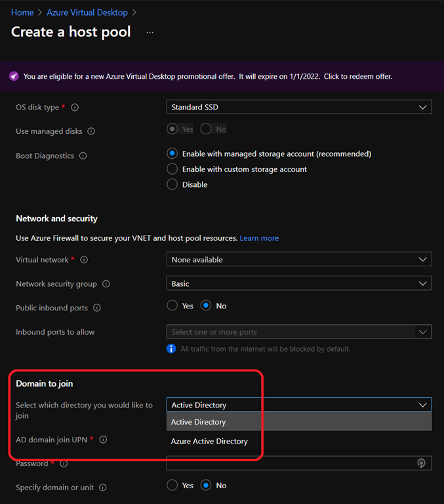444x504 pixels.
Task: Click info icon beside OS disk type
Action: (75, 107)
